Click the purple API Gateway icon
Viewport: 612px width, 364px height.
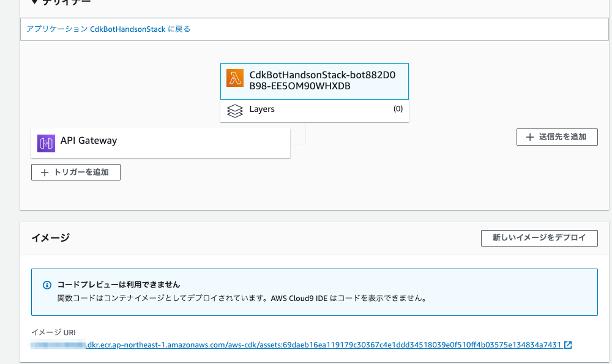tap(46, 143)
